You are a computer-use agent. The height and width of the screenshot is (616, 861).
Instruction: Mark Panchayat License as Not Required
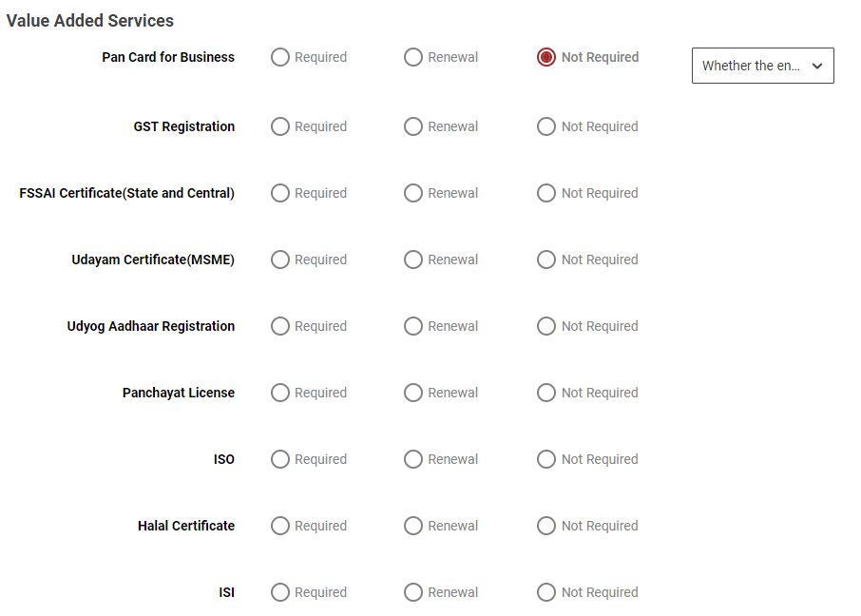pyautogui.click(x=546, y=393)
